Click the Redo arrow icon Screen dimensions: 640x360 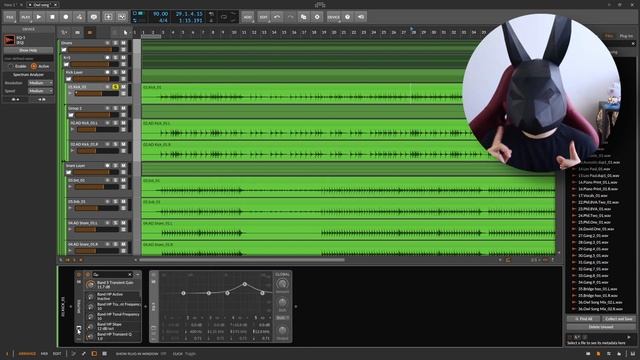pyautogui.click(x=290, y=17)
